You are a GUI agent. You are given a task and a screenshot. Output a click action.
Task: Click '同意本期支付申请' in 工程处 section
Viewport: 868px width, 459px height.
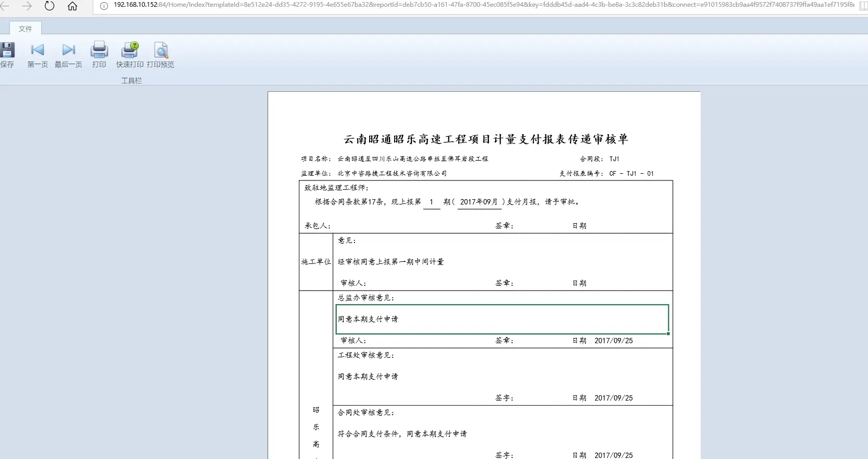click(368, 377)
